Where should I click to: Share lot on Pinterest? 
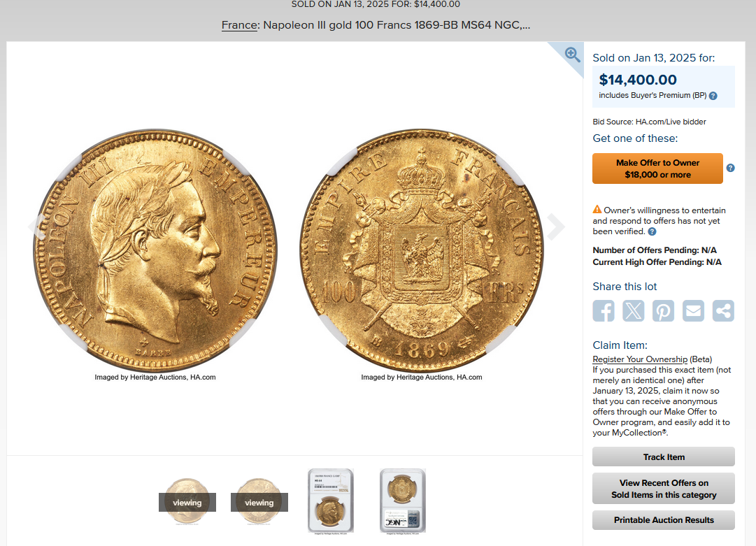664,311
